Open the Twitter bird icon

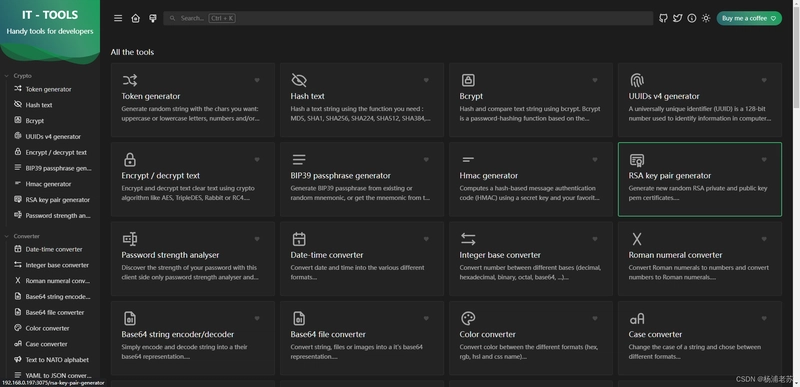point(678,18)
